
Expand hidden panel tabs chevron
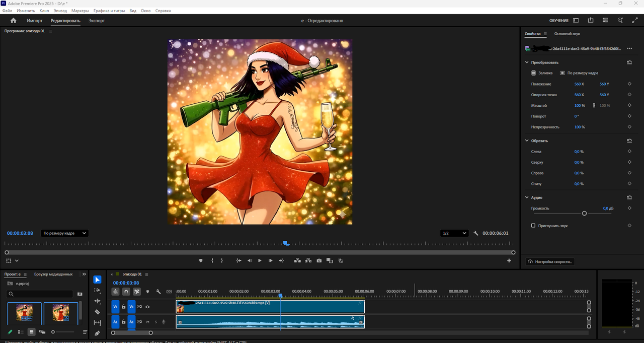click(84, 274)
